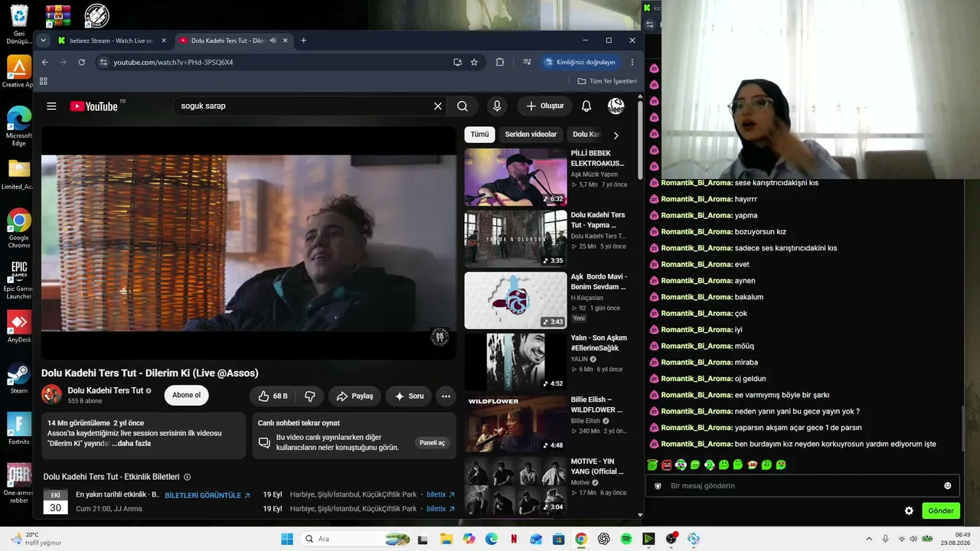Open Chrome three-dot menu
Screen dimensions: 980x551
click(632, 62)
